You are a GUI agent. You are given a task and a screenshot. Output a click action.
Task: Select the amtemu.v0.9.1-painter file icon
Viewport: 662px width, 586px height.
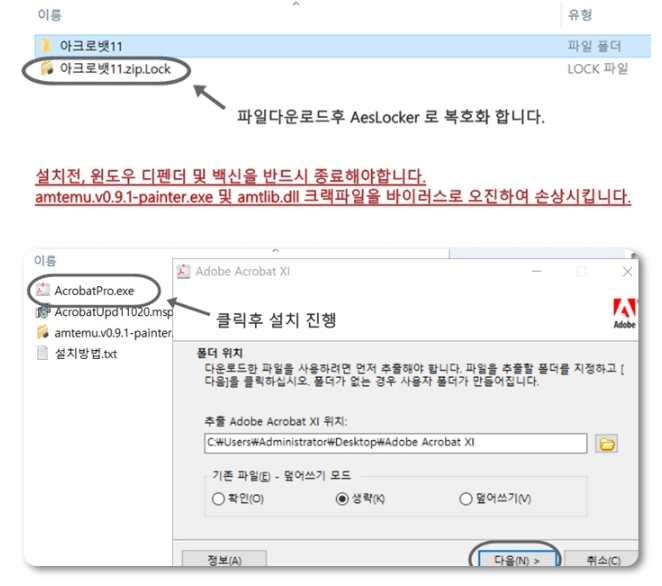point(43,332)
